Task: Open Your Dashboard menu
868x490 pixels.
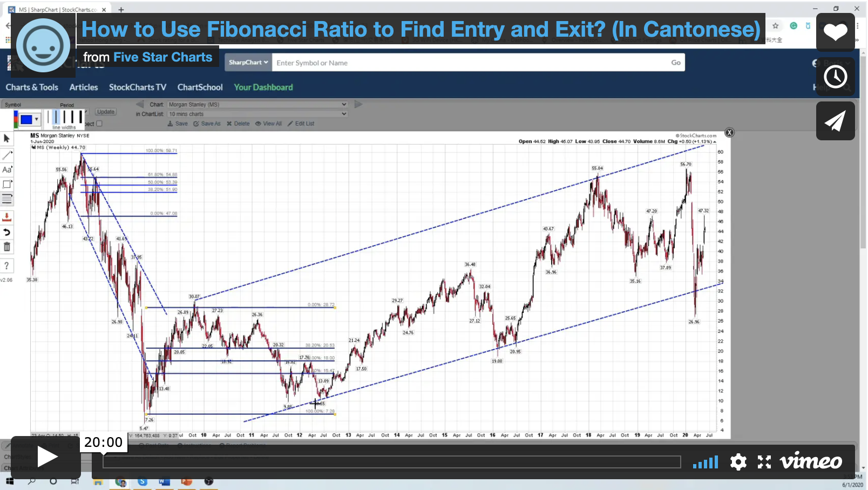Action: pyautogui.click(x=263, y=87)
